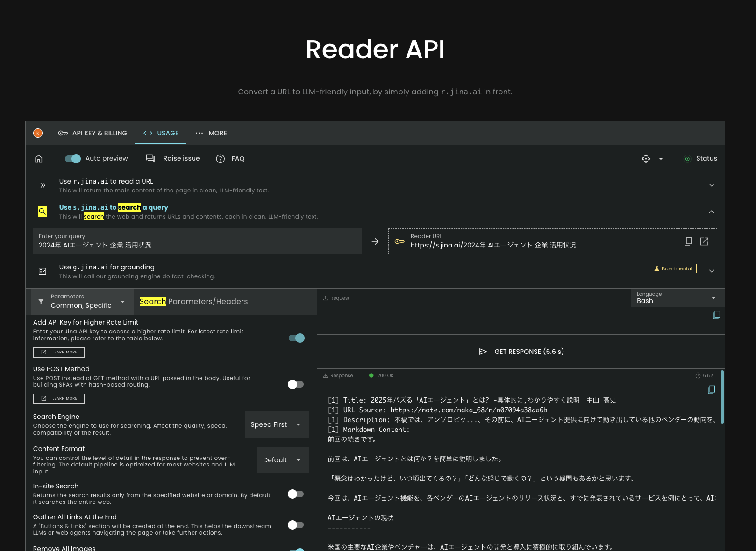756x551 pixels.
Task: Disable the Add API Key toggle
Action: coord(296,338)
